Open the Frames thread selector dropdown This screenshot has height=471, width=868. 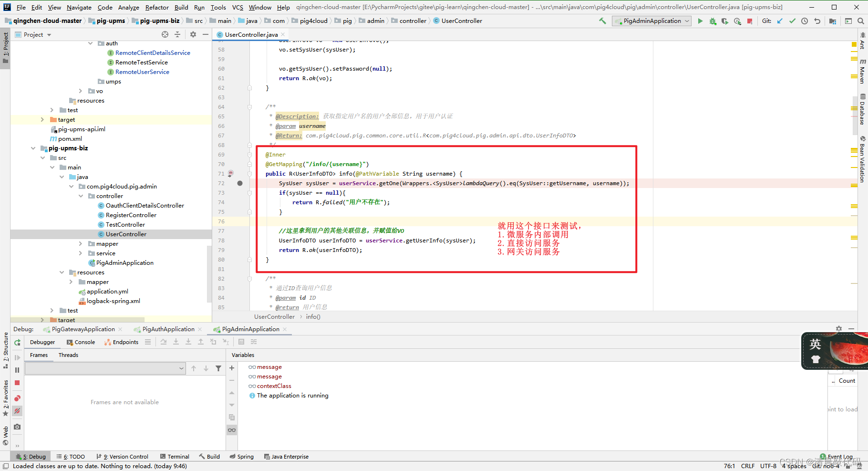(105, 368)
